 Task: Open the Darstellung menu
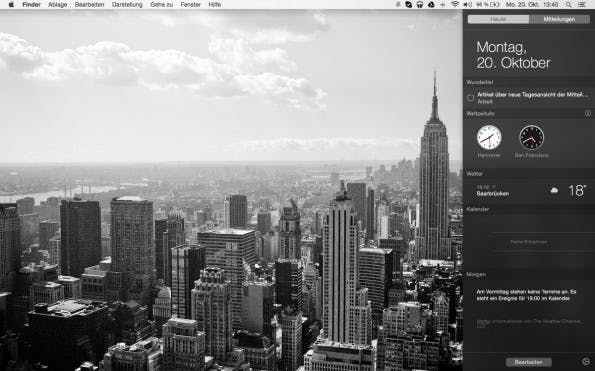point(127,5)
